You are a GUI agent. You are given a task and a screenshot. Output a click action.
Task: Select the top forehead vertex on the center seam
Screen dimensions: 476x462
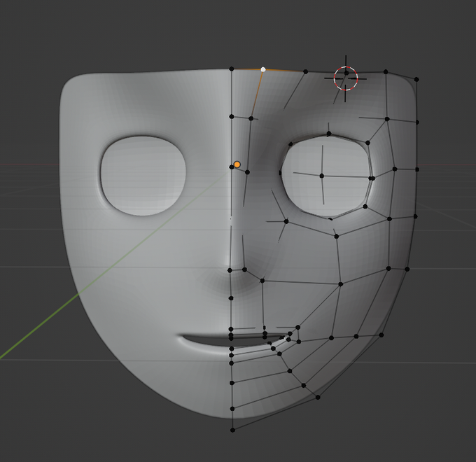232,69
